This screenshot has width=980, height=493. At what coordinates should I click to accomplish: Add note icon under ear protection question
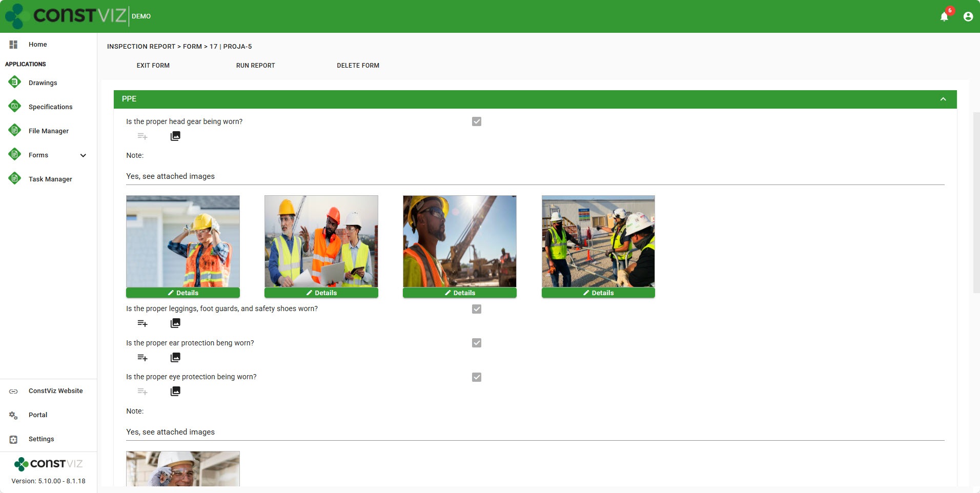pyautogui.click(x=142, y=358)
